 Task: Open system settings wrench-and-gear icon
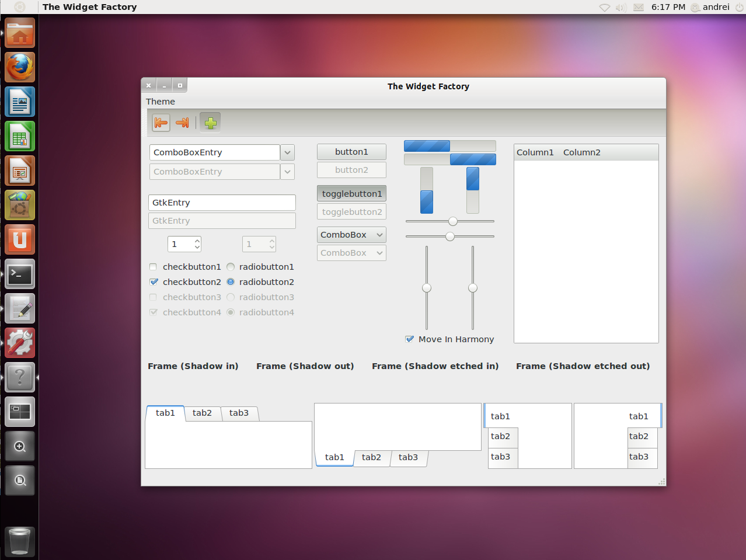pyautogui.click(x=20, y=343)
